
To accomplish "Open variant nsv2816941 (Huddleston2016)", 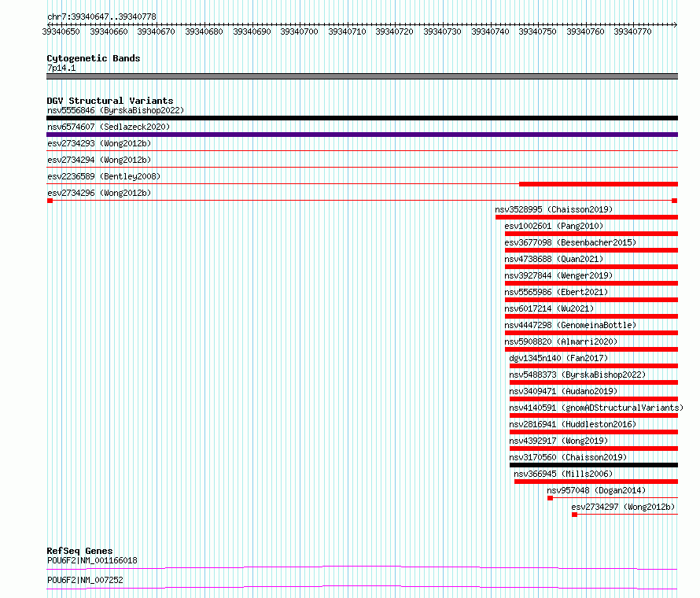I will (573, 424).
